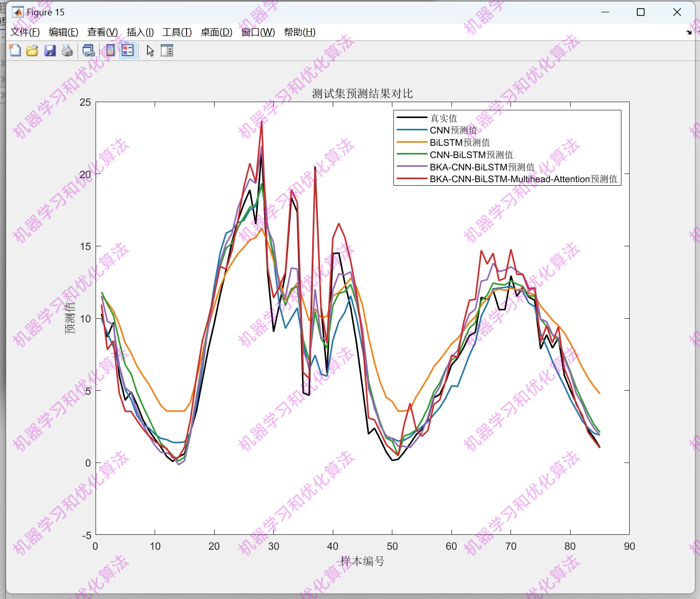Image resolution: width=700 pixels, height=599 pixels.
Task: Click the dock figure arrow icon
Action: [689, 32]
